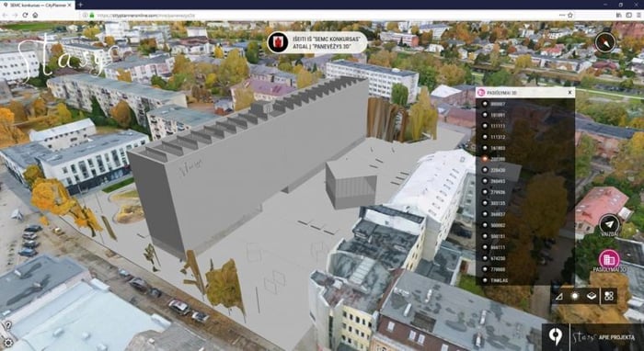This screenshot has width=644, height=351.
Task: Open the pink Pasiūlymai 3D button
Action: click(609, 259)
